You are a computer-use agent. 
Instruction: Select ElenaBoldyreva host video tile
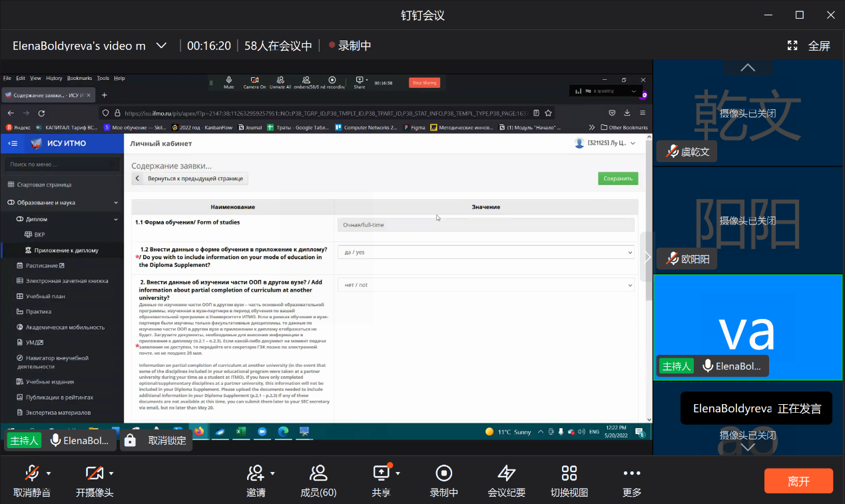749,328
